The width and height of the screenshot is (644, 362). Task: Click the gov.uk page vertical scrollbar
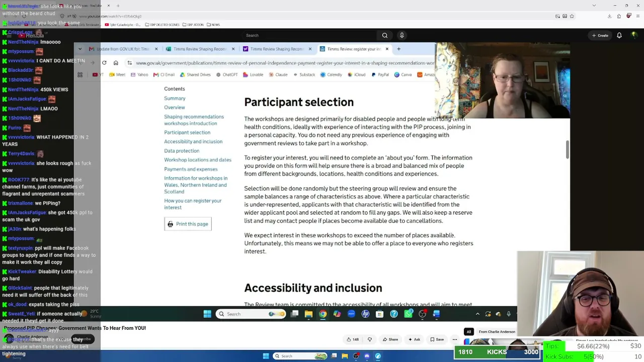pyautogui.click(x=568, y=149)
